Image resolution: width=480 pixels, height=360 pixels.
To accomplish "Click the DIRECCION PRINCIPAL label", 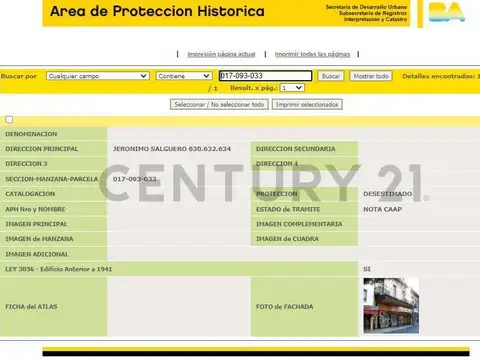I will click(x=41, y=149).
